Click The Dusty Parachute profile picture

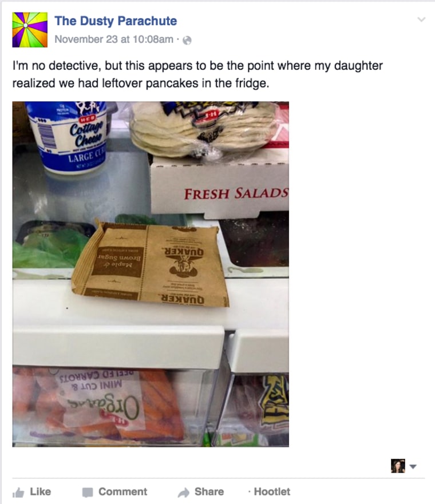point(30,30)
